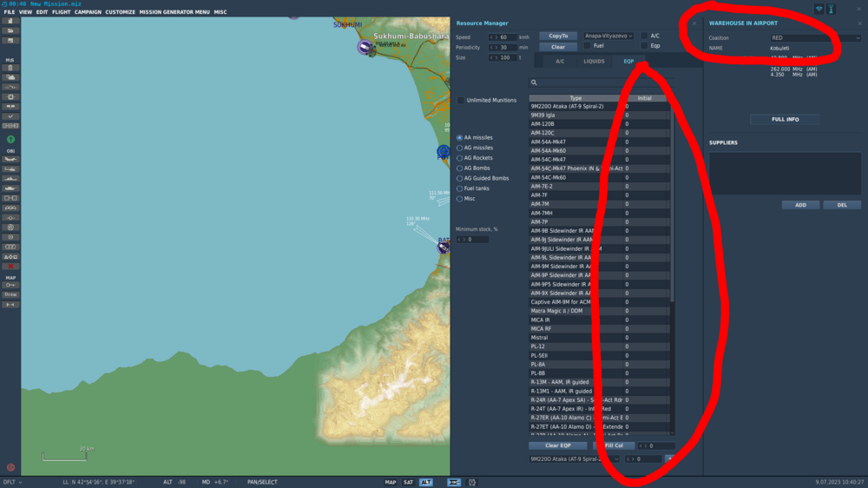Click the FULL INFO button
Screen dimensions: 868x488
click(x=785, y=120)
